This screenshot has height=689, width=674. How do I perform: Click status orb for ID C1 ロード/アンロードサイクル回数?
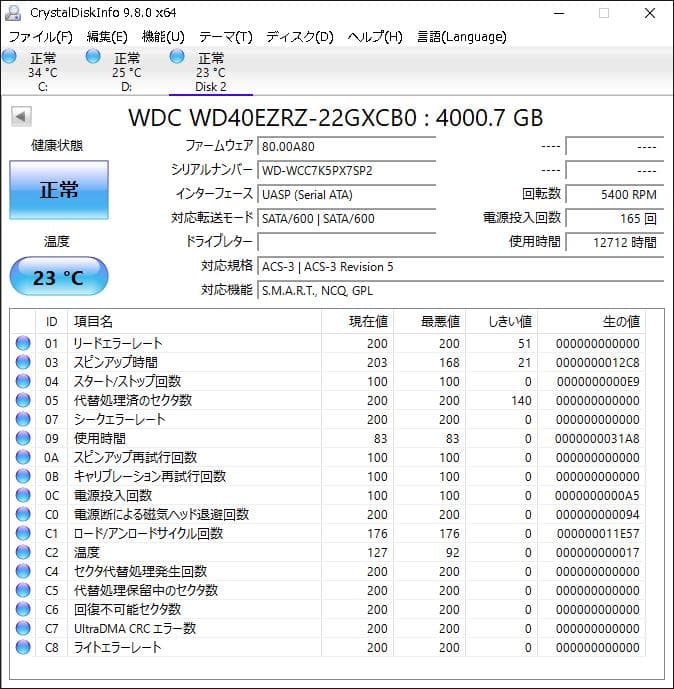click(x=23, y=533)
